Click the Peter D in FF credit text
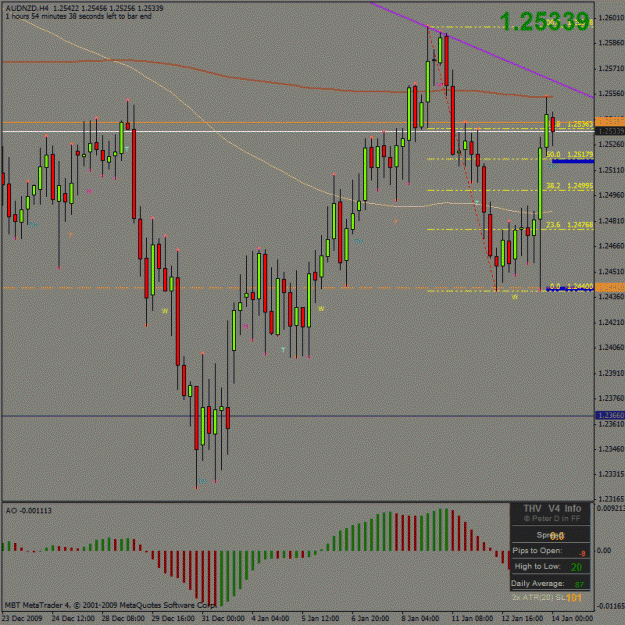 point(552,519)
